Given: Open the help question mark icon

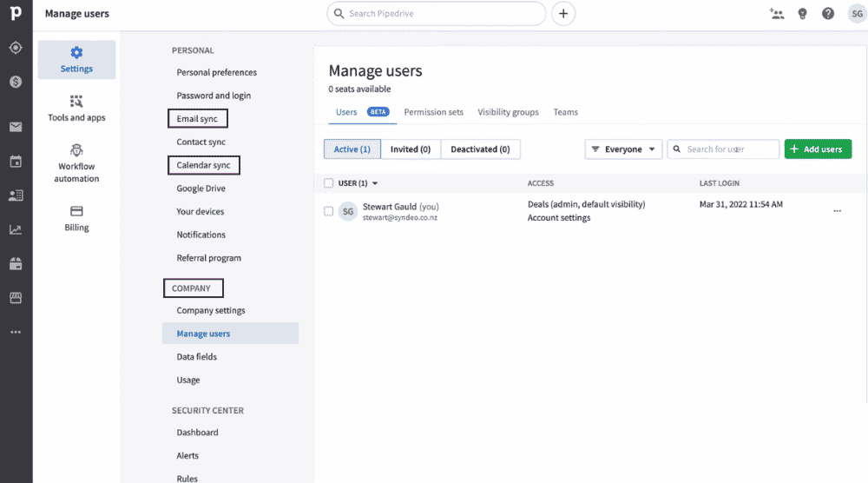Looking at the screenshot, I should [x=827, y=14].
